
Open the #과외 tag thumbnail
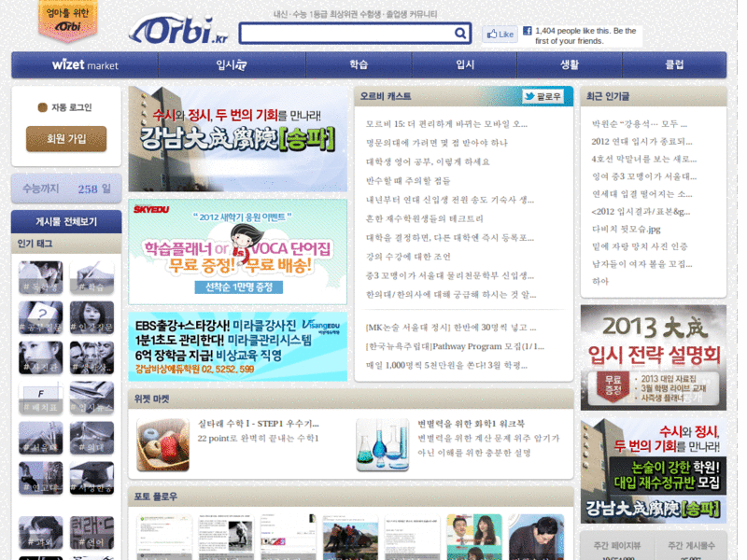click(40, 532)
